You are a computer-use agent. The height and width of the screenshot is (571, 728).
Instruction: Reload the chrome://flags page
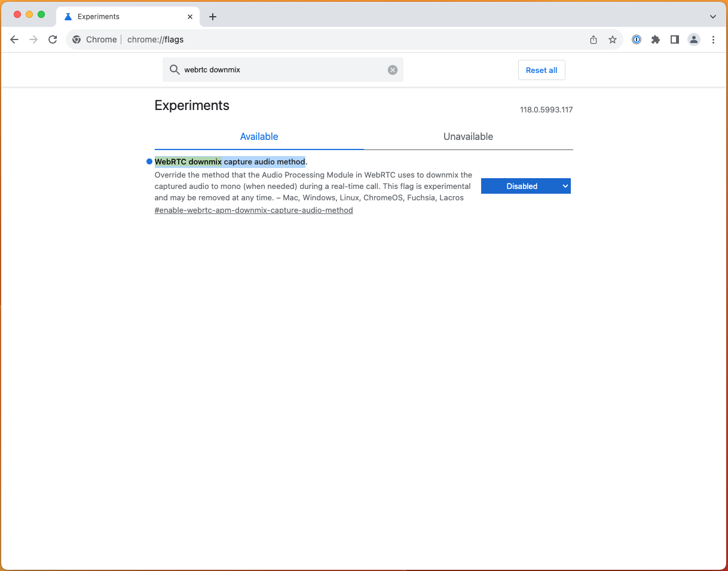pyautogui.click(x=53, y=39)
